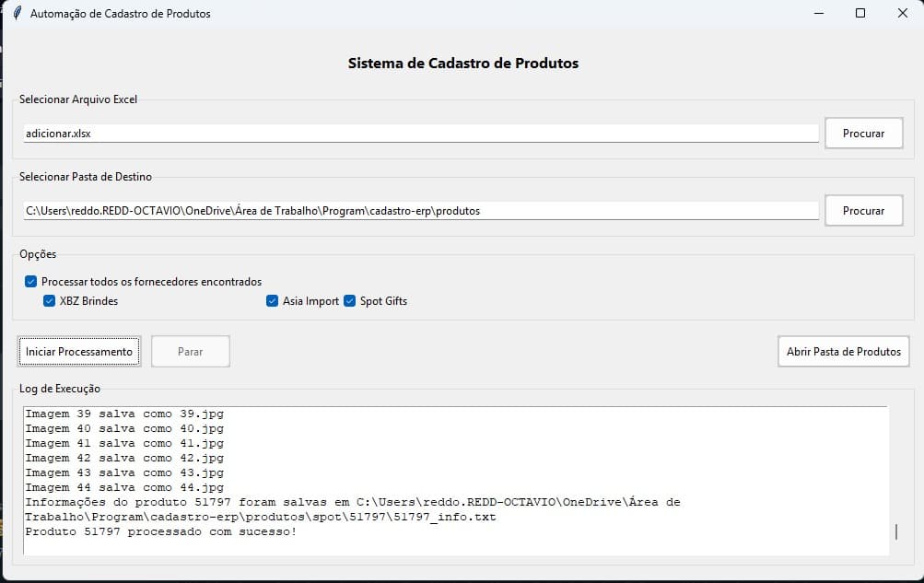Focus the Excel file field showing adicionar.xlsx
924x583 pixels.
point(420,134)
